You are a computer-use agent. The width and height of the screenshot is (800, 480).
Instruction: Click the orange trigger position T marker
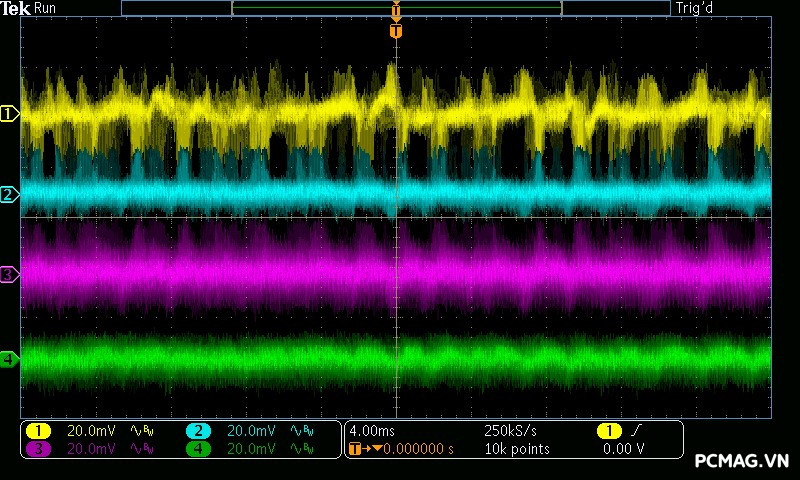pos(396,31)
